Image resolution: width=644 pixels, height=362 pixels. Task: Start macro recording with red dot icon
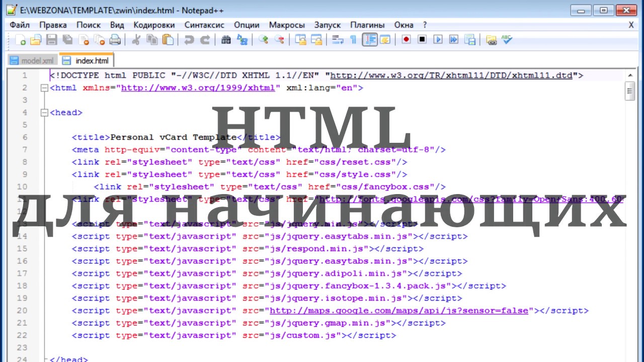[406, 40]
